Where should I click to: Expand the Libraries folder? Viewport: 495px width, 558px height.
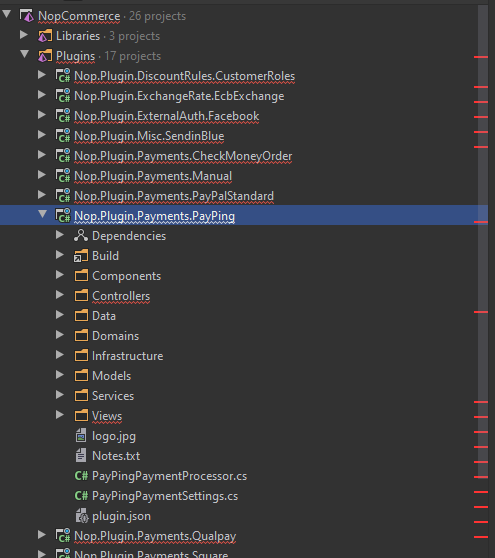point(24,35)
